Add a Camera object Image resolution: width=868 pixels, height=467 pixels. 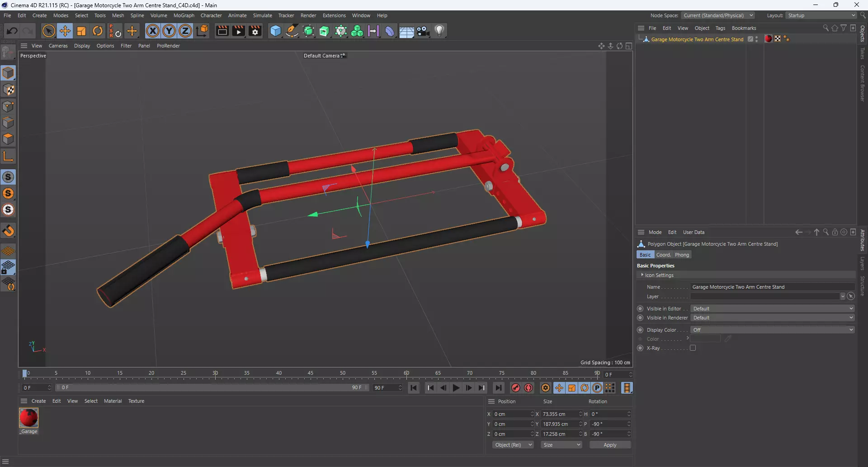pyautogui.click(x=423, y=31)
